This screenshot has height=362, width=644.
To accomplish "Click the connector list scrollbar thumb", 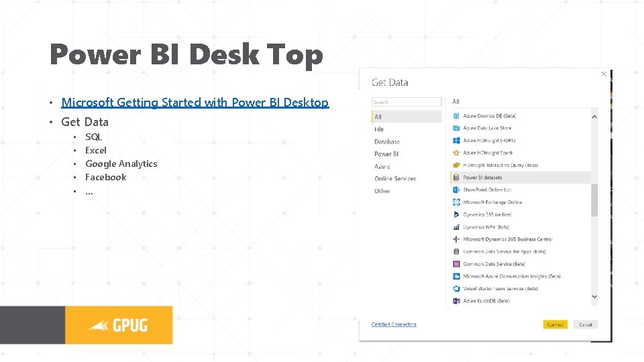I will point(594,200).
